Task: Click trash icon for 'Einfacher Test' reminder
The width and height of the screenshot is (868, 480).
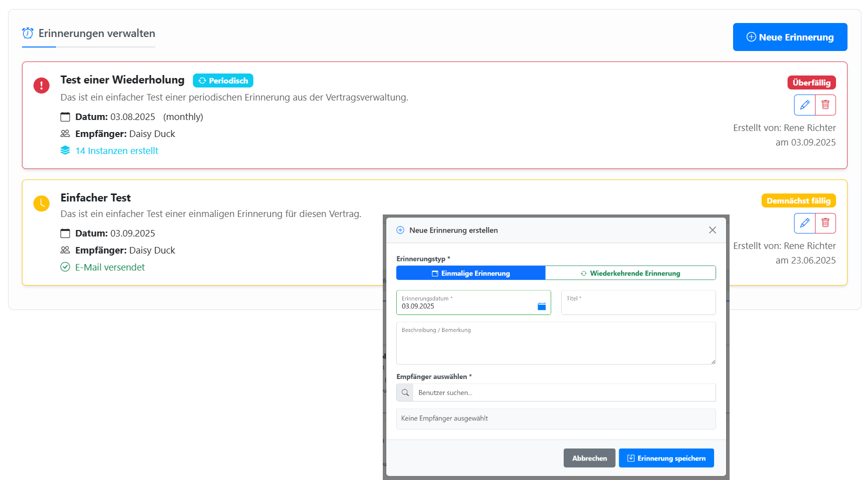Action: point(826,223)
